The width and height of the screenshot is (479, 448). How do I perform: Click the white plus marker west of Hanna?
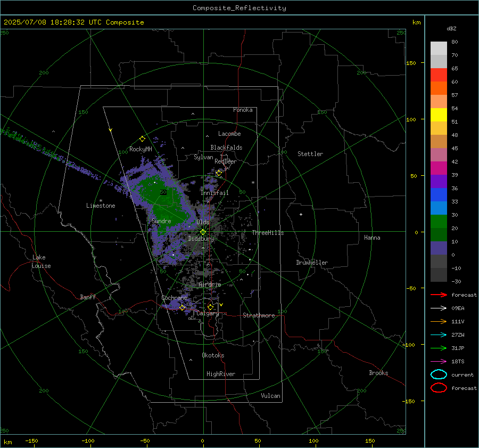(x=301, y=214)
